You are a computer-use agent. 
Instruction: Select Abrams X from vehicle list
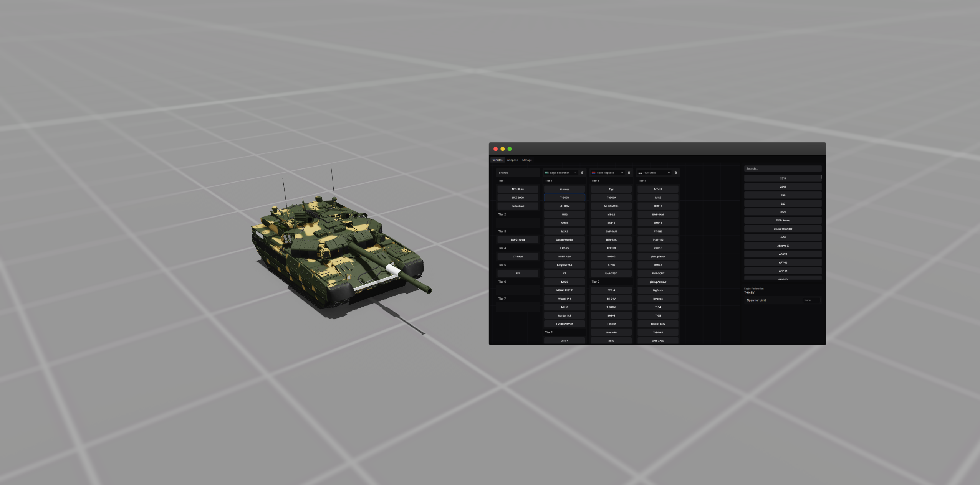tap(782, 246)
